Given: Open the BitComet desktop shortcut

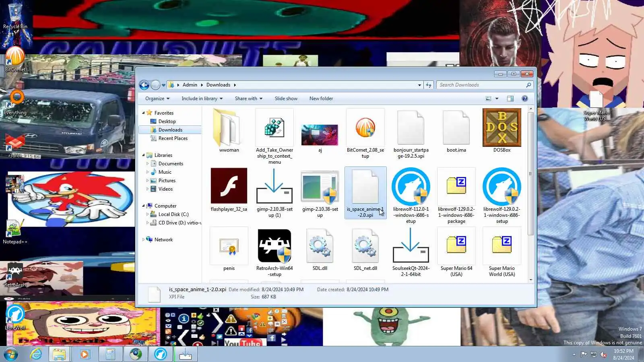Looking at the screenshot, I should (15, 59).
